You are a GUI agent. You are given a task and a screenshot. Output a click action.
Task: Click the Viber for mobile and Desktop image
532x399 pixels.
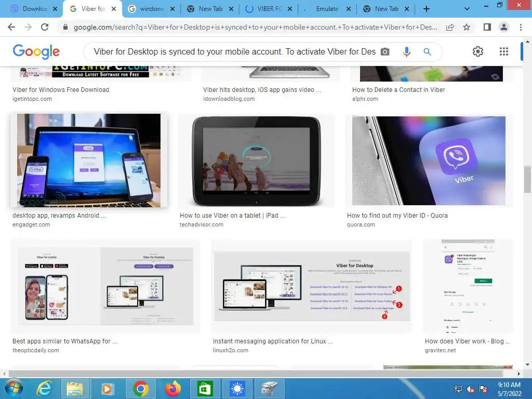(105, 286)
